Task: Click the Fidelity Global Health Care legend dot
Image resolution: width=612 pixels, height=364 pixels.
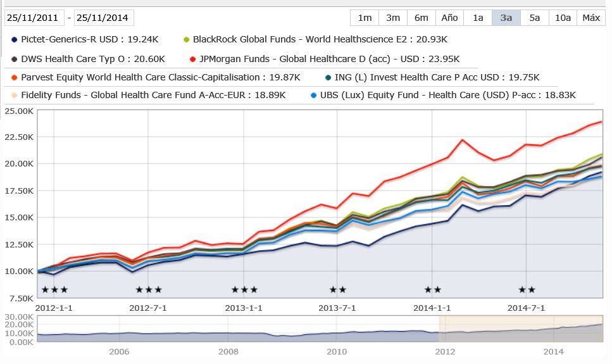Action: click(x=15, y=96)
